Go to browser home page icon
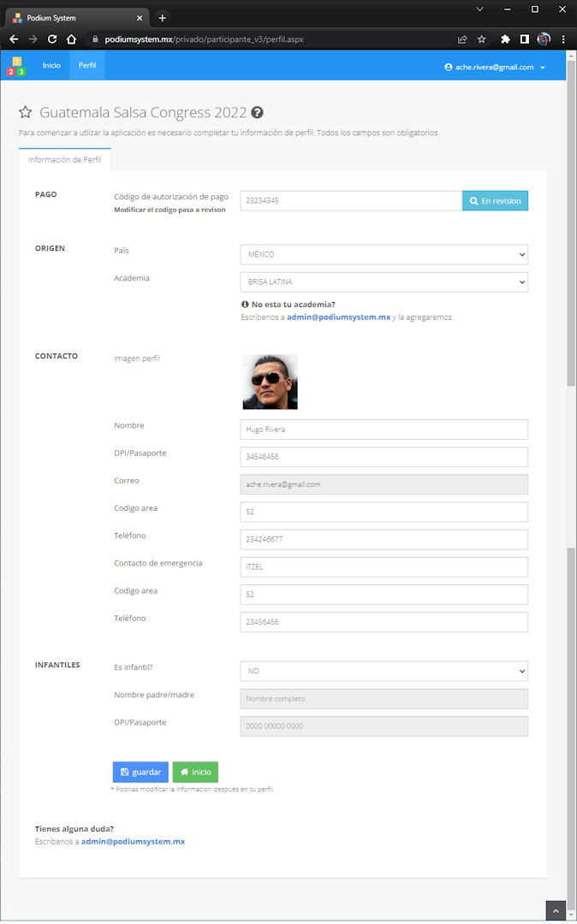Viewport: 577px width, 924px height. [x=72, y=39]
